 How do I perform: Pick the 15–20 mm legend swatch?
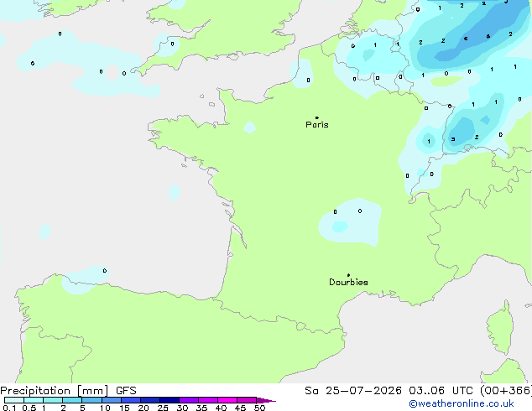130,400
